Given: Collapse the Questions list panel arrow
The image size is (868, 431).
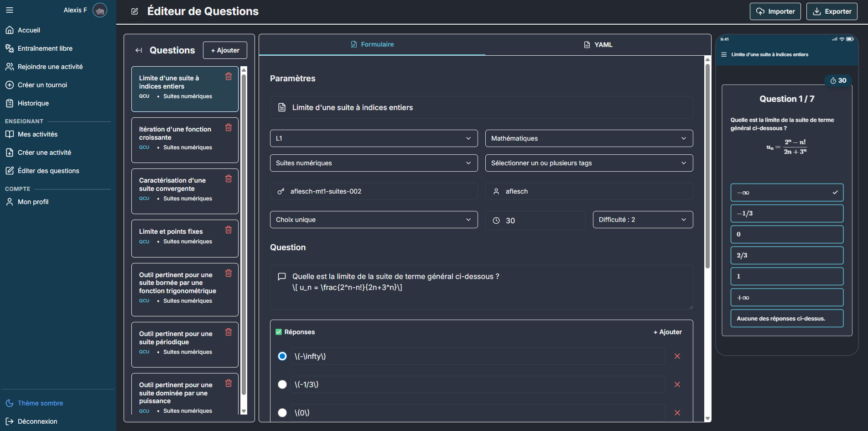Looking at the screenshot, I should pyautogui.click(x=139, y=50).
